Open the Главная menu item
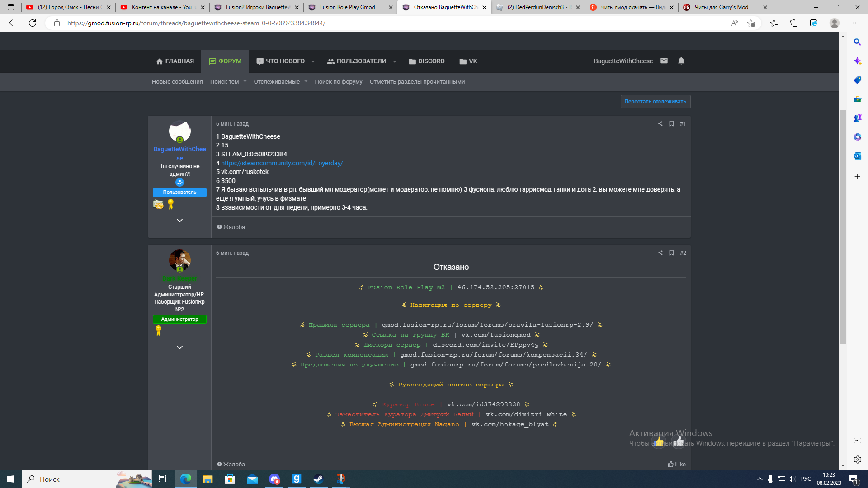The image size is (868, 488). tap(175, 61)
